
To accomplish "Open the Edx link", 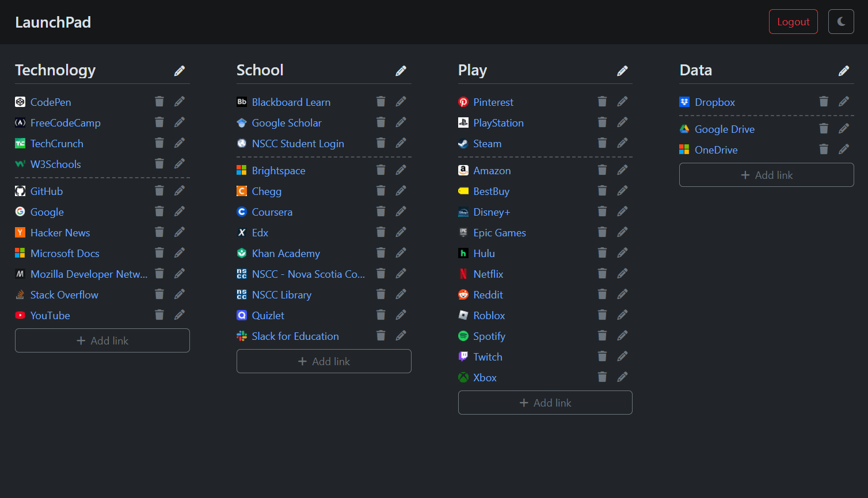I will pyautogui.click(x=260, y=232).
